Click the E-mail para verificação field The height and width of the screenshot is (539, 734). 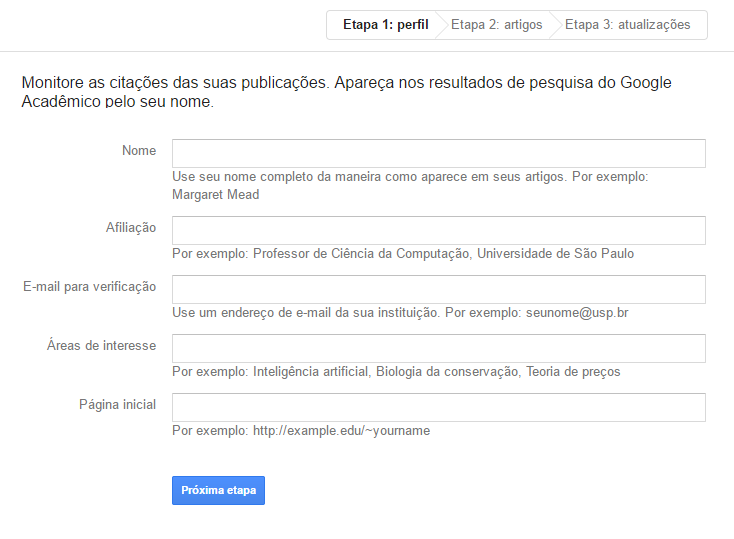pyautogui.click(x=439, y=290)
